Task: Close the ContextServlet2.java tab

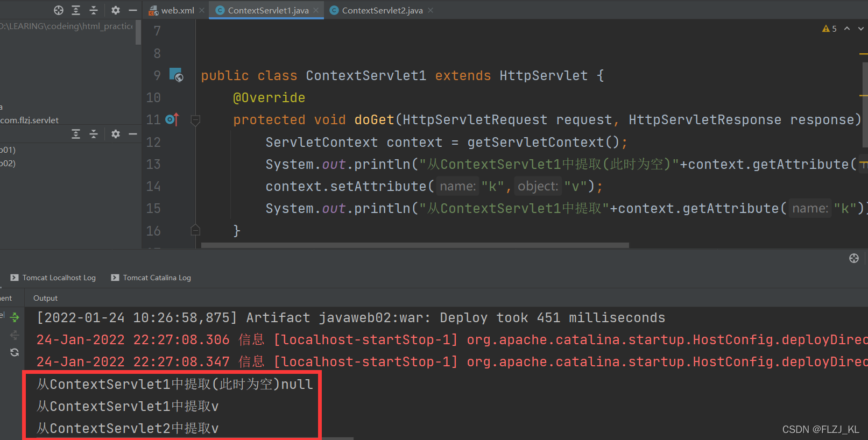Action: click(x=431, y=10)
